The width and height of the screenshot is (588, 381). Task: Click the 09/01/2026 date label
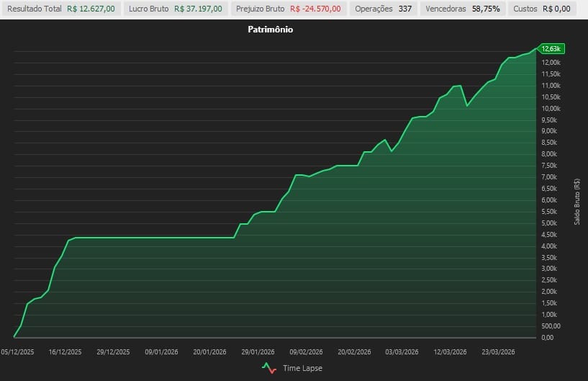161,352
